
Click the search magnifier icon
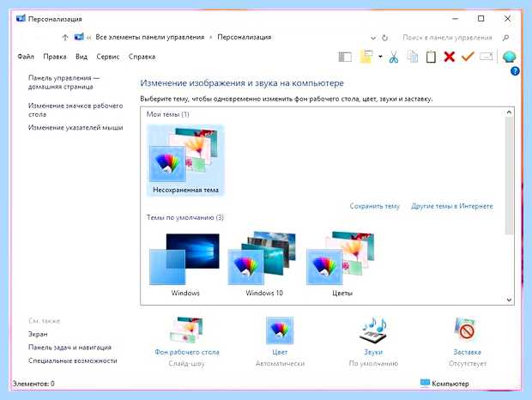coord(505,38)
